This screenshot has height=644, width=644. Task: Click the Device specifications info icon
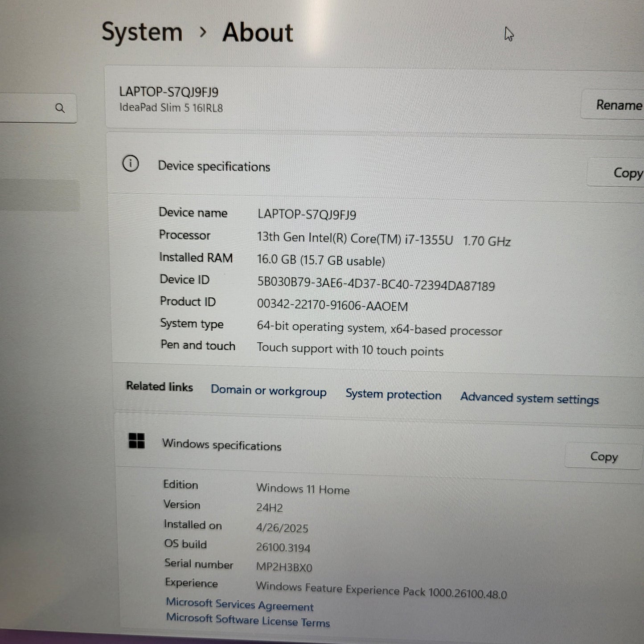coord(131,164)
